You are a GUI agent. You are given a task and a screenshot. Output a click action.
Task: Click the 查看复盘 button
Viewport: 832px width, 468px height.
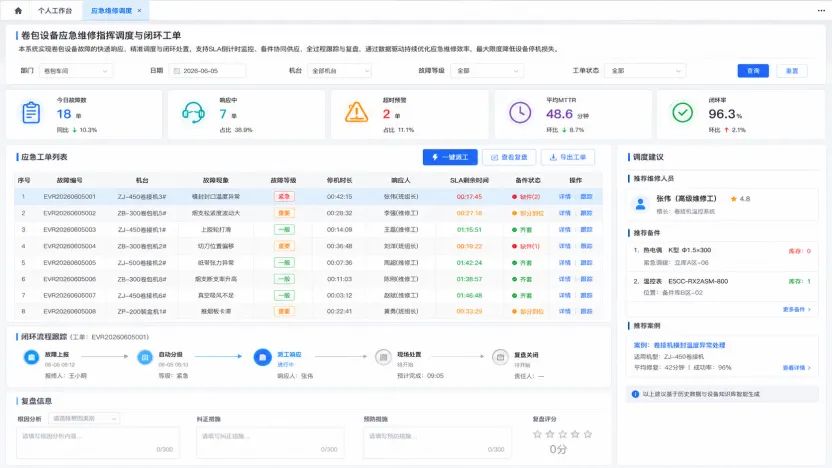pyautogui.click(x=509, y=157)
